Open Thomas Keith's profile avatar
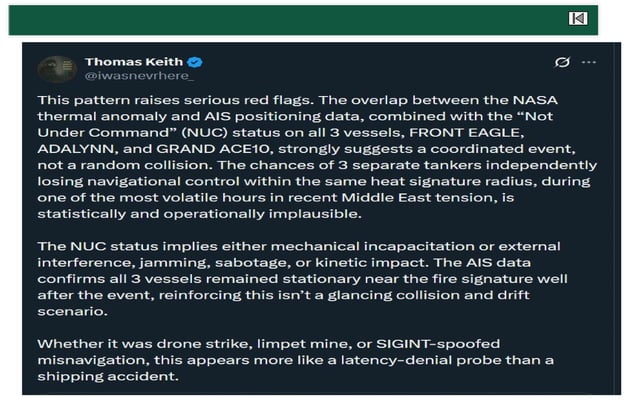Screen dimensions: 638x402 click(57, 69)
